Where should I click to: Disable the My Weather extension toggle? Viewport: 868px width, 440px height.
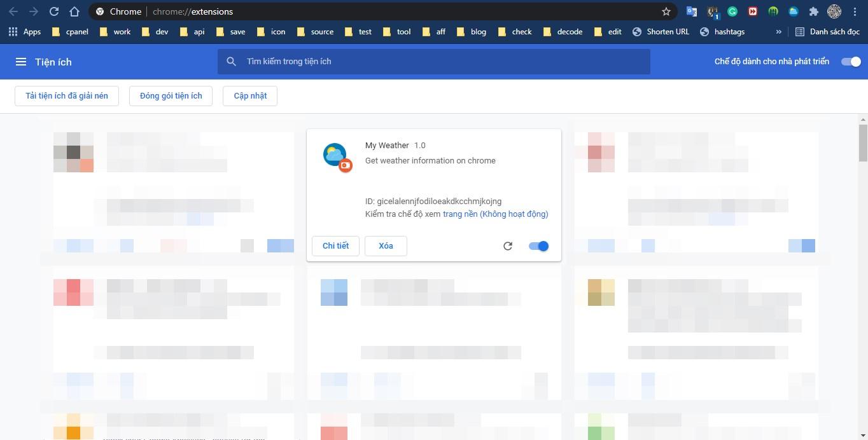click(538, 246)
